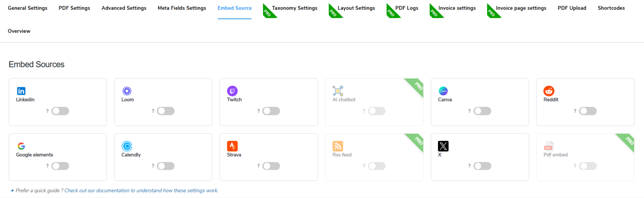The width and height of the screenshot is (644, 198).
Task: Click the Reddit logo icon
Action: pyautogui.click(x=549, y=91)
